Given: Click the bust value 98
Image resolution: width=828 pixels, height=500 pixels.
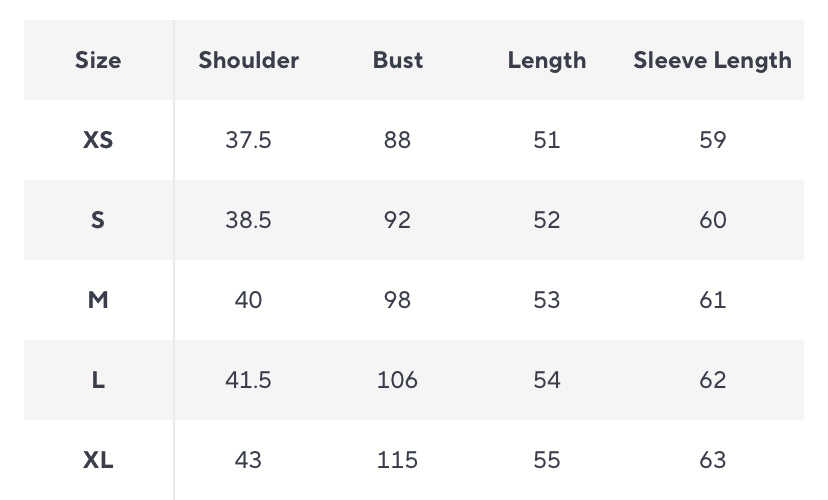Looking at the screenshot, I should [398, 300].
